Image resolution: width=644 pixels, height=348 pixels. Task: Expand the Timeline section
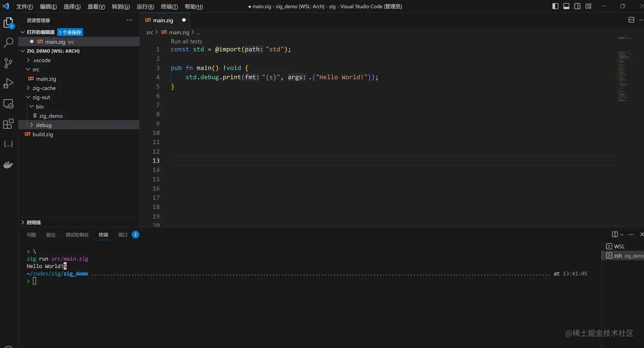coord(23,223)
